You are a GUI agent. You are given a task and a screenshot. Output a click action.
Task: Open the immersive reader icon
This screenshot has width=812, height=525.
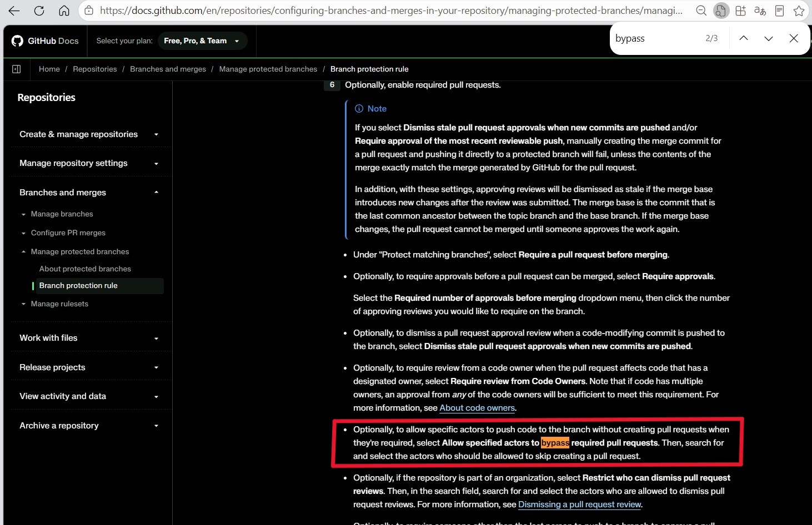[x=780, y=11]
